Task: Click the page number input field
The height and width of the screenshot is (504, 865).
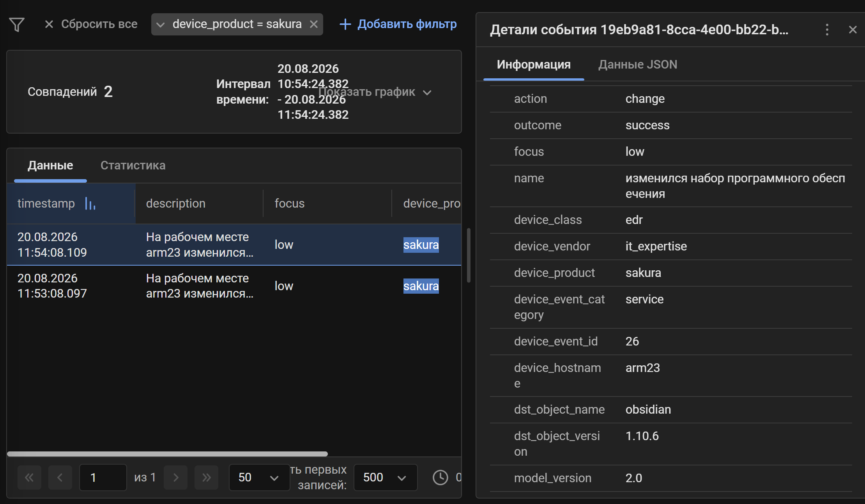Action: (x=103, y=478)
